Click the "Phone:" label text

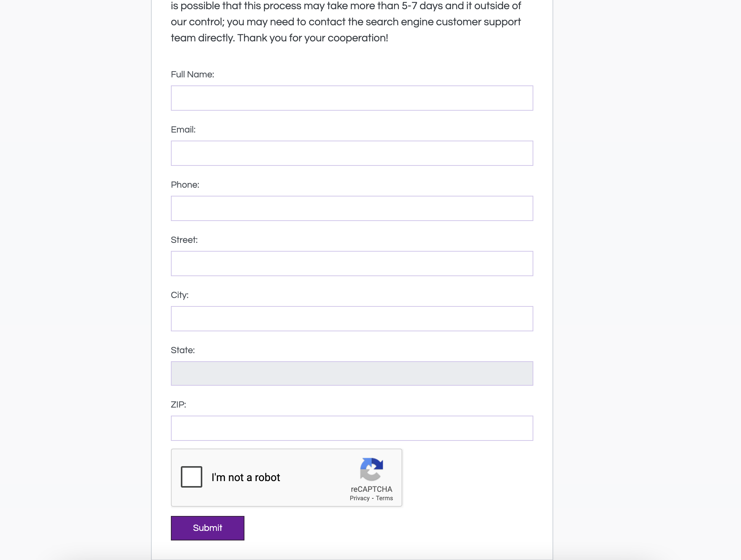click(x=185, y=185)
